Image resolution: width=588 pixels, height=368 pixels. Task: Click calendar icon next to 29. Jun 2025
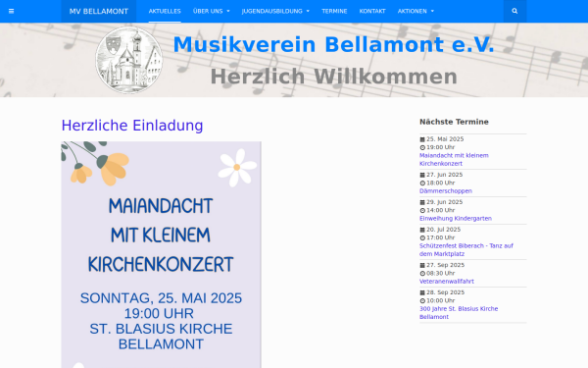click(x=422, y=202)
